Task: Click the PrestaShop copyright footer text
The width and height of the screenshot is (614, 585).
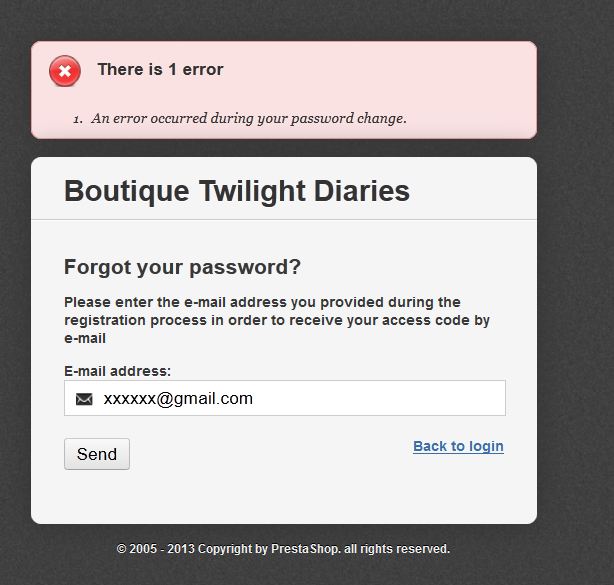Action: [283, 549]
